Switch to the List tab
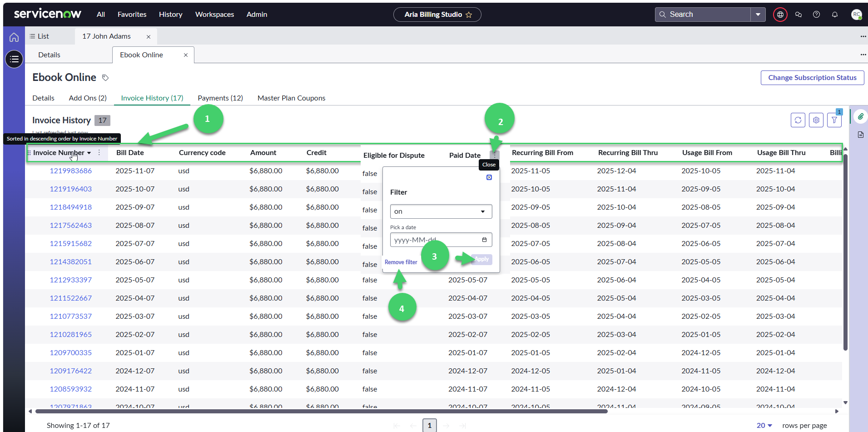This screenshot has width=868, height=432. 40,36
